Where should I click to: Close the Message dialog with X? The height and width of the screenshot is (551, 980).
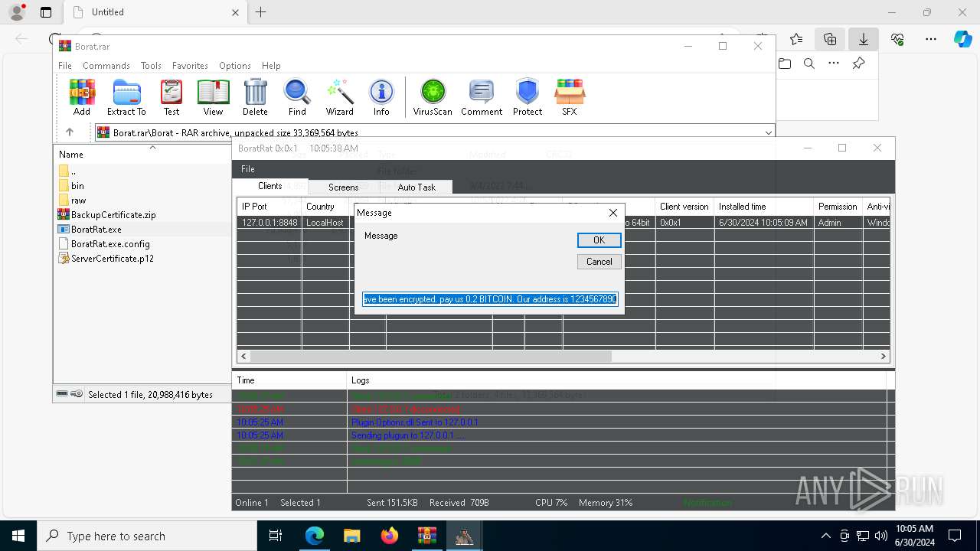(x=612, y=213)
